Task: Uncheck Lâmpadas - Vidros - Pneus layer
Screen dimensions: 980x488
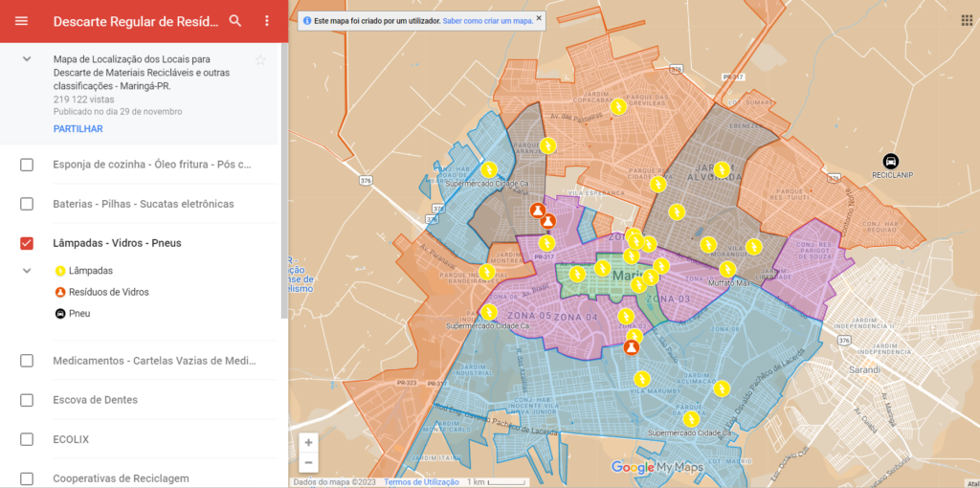Action: 26,243
